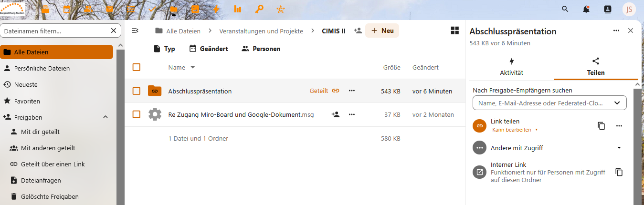This screenshot has width=644, height=205.
Task: Navigate to Veranstaltungen und Projekte breadcrumb
Action: (261, 31)
